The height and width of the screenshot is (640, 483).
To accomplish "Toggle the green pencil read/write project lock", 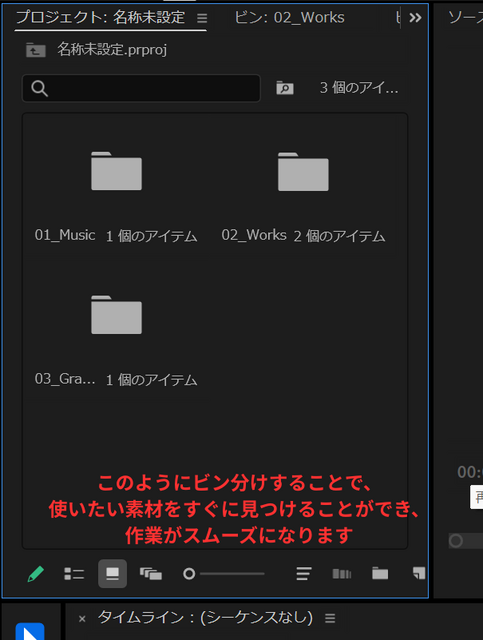I will pos(36,574).
